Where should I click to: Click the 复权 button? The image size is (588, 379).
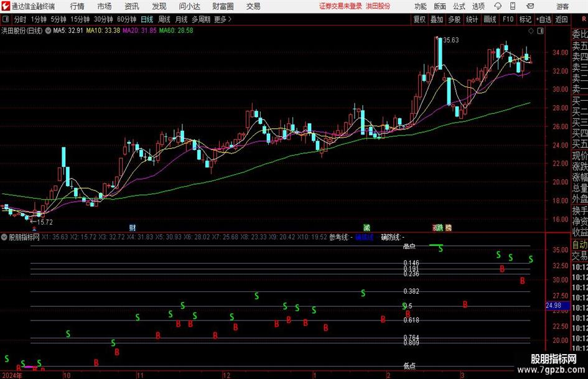(x=419, y=19)
